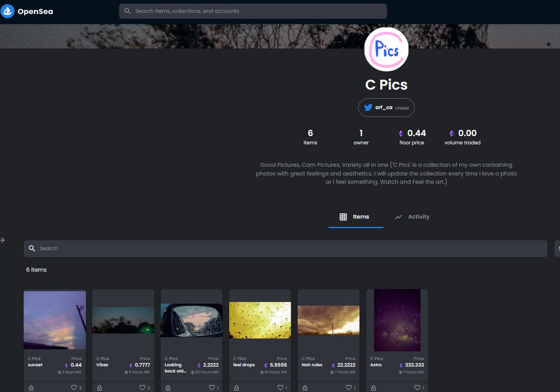Click the Astro price 333.333
The image size is (560, 392).
(414, 365)
